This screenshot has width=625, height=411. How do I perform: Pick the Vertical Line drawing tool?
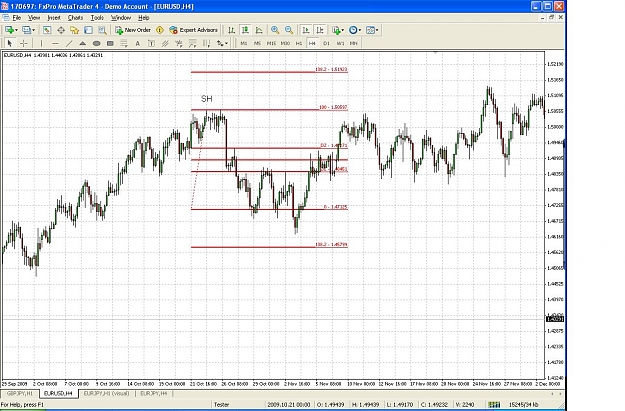[41, 43]
